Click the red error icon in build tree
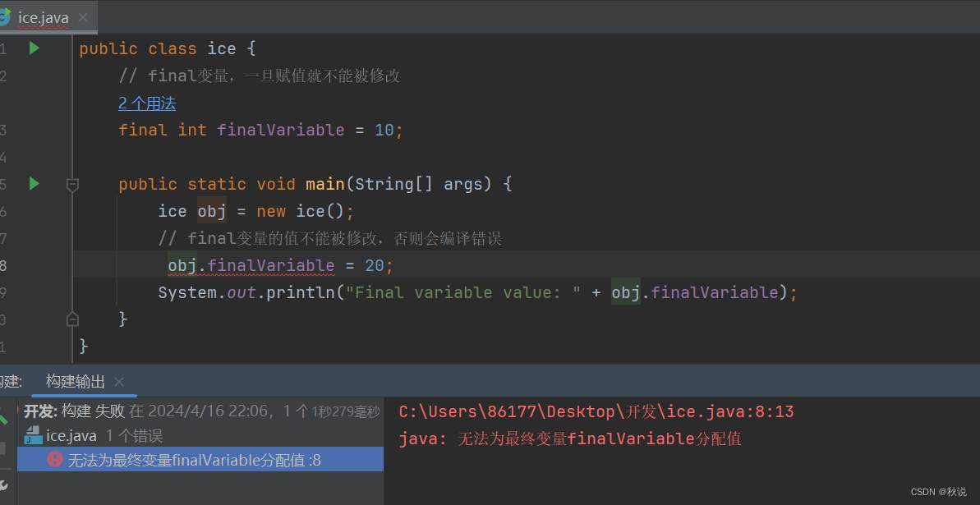This screenshot has height=505, width=980. tap(55, 459)
